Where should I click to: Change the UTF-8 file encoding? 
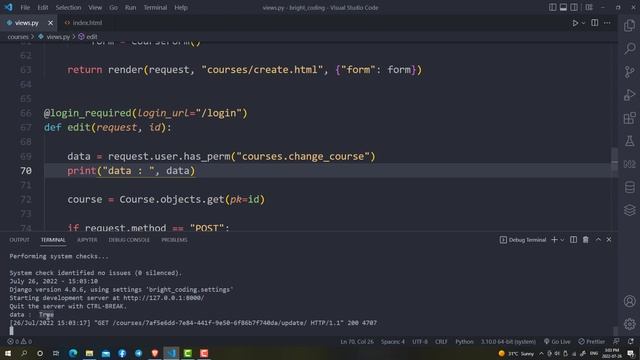click(x=420, y=342)
